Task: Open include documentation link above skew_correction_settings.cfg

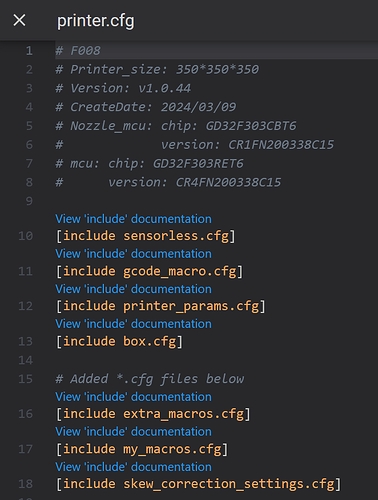Action: coord(133,467)
